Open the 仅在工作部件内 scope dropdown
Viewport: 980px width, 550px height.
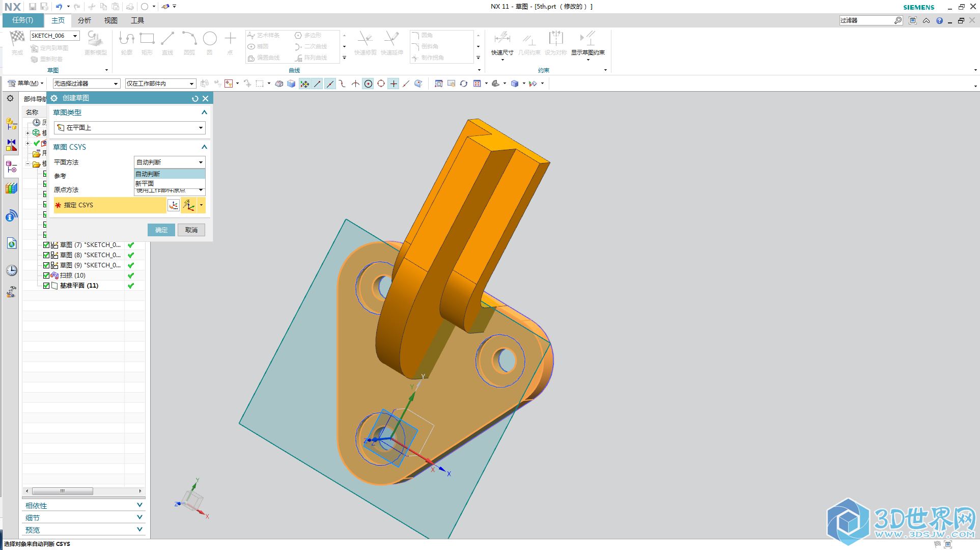160,84
